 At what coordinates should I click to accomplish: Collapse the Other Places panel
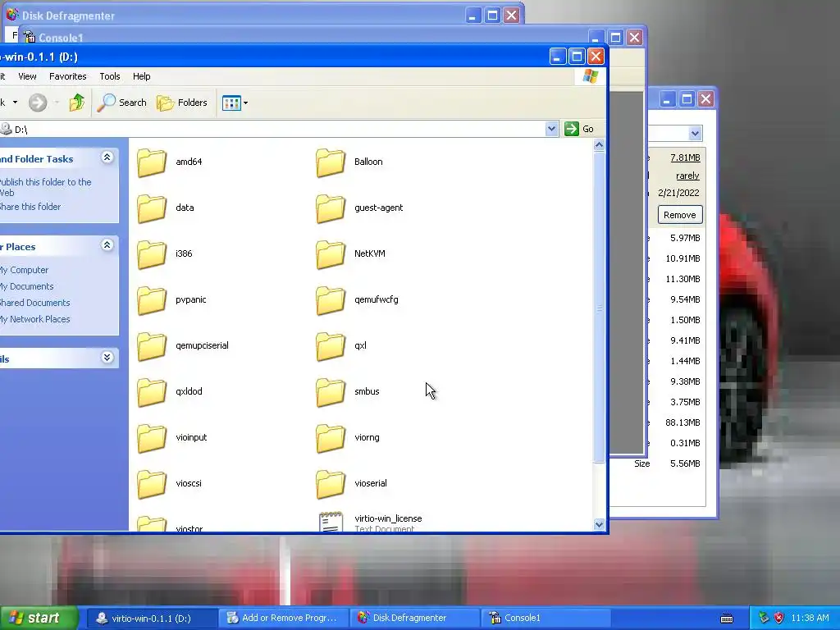(107, 245)
